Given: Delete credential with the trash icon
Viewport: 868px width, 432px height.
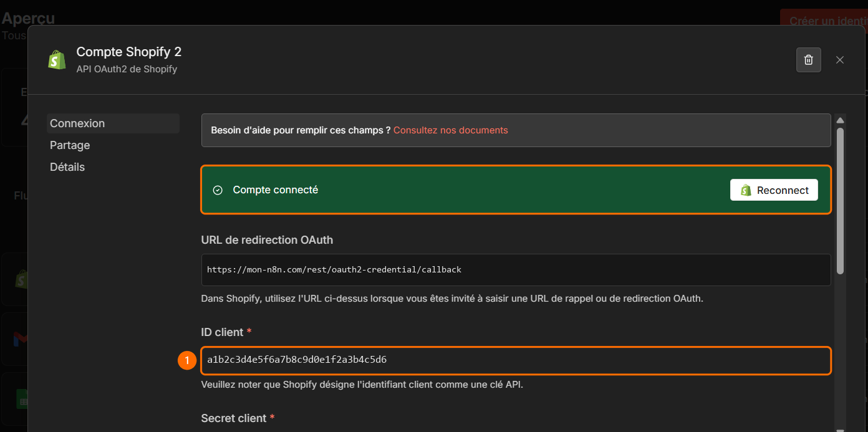Looking at the screenshot, I should coord(808,60).
